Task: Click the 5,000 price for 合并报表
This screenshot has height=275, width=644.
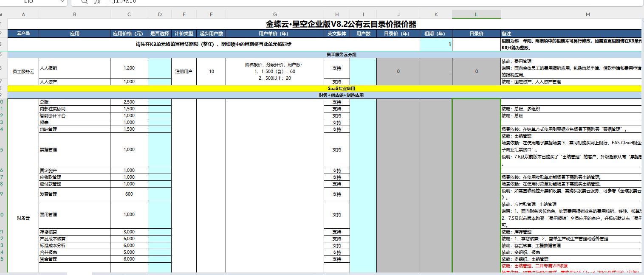Action: [129, 253]
